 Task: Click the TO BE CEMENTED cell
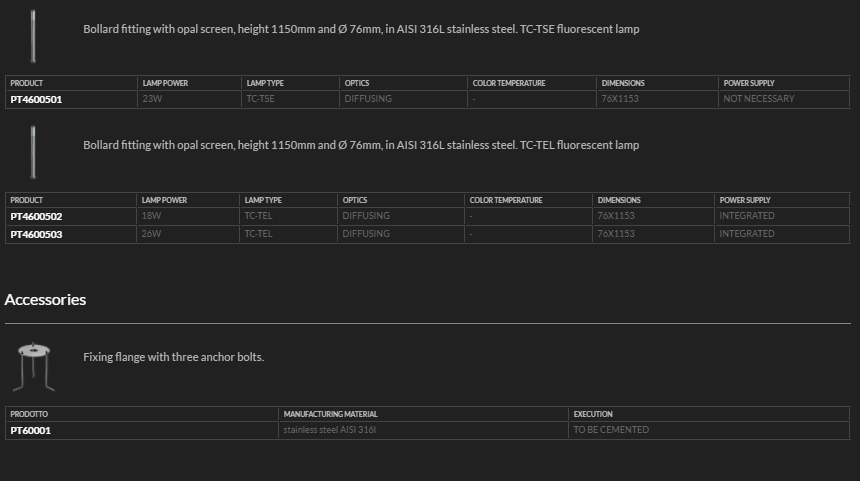(x=610, y=430)
